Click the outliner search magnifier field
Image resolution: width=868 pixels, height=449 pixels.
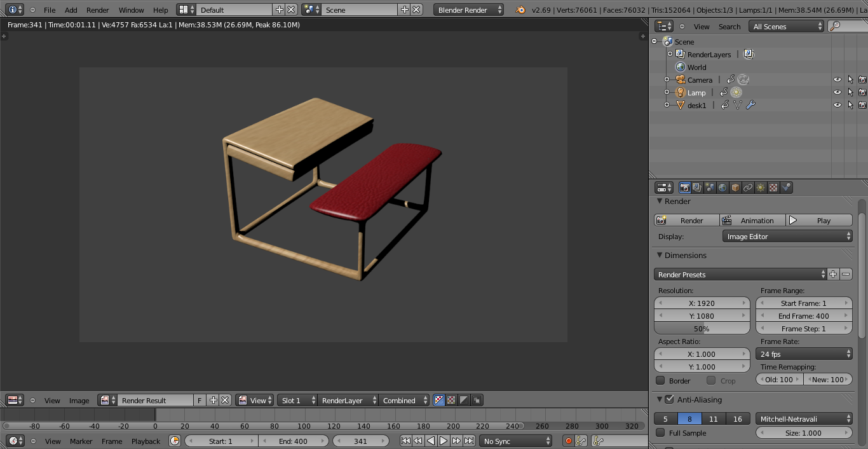click(848, 26)
